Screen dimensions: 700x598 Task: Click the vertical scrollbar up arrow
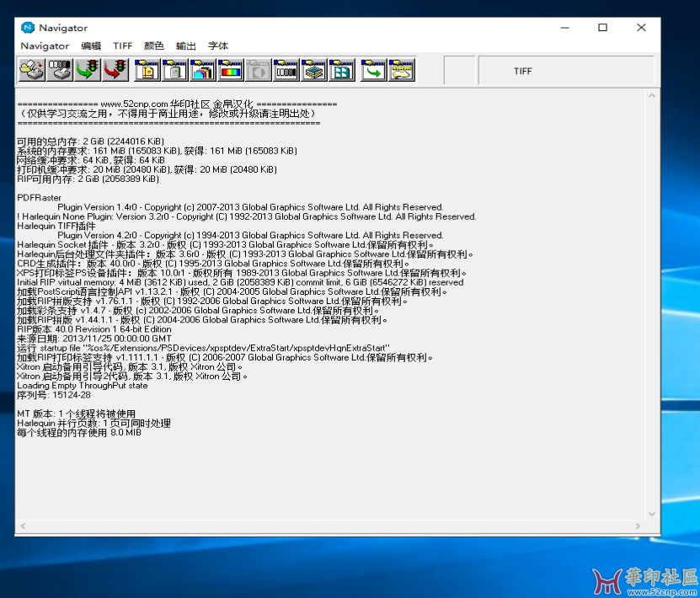pyautogui.click(x=652, y=95)
